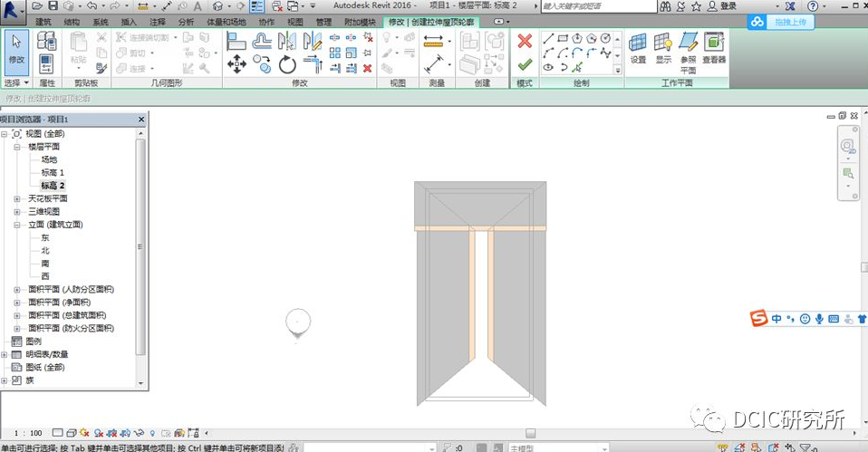This screenshot has width=868, height=452.
Task: Click the horizontal scrollbar thumb of canvas
Action: click(530, 433)
